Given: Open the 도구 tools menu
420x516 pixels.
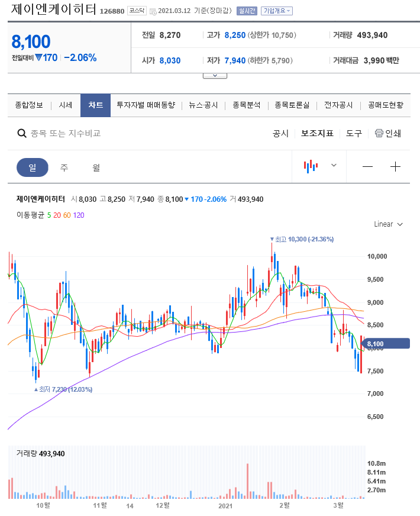Looking at the screenshot, I should [354, 133].
